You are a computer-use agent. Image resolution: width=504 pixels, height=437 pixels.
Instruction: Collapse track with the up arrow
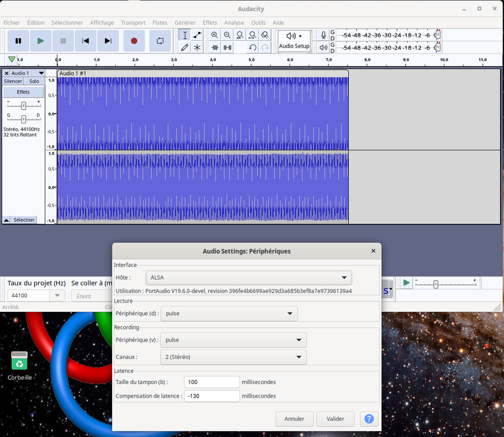point(7,220)
